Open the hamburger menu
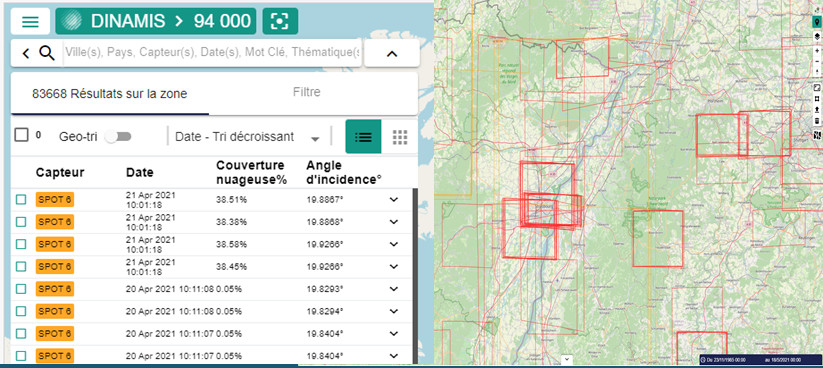Viewport: 823px width, 368px height. click(x=30, y=22)
